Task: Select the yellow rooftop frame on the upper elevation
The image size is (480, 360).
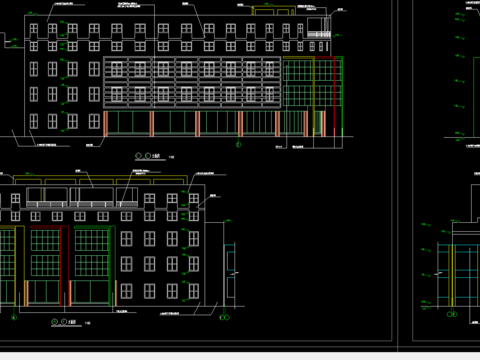Action: coord(274,10)
